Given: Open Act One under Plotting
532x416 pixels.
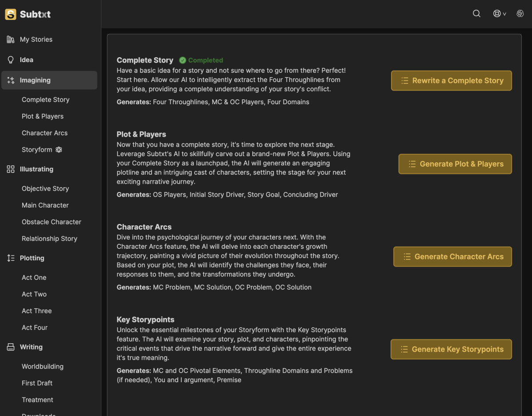Looking at the screenshot, I should click(x=34, y=278).
